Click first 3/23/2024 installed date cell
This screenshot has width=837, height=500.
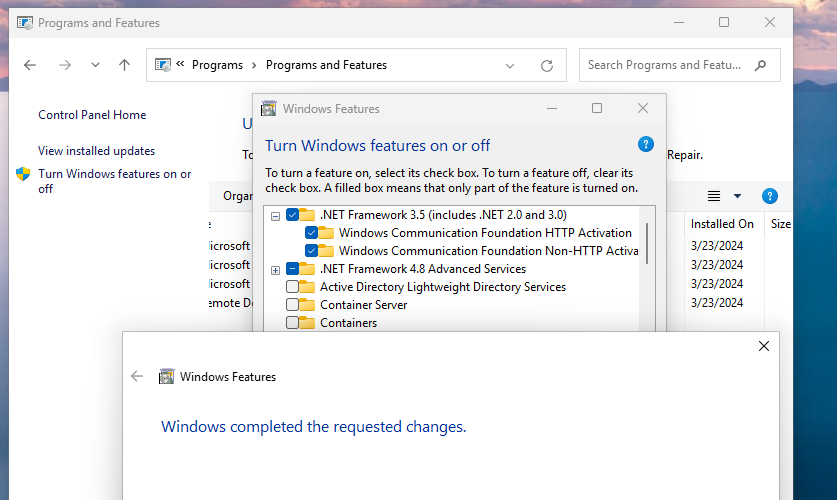pyautogui.click(x=717, y=246)
